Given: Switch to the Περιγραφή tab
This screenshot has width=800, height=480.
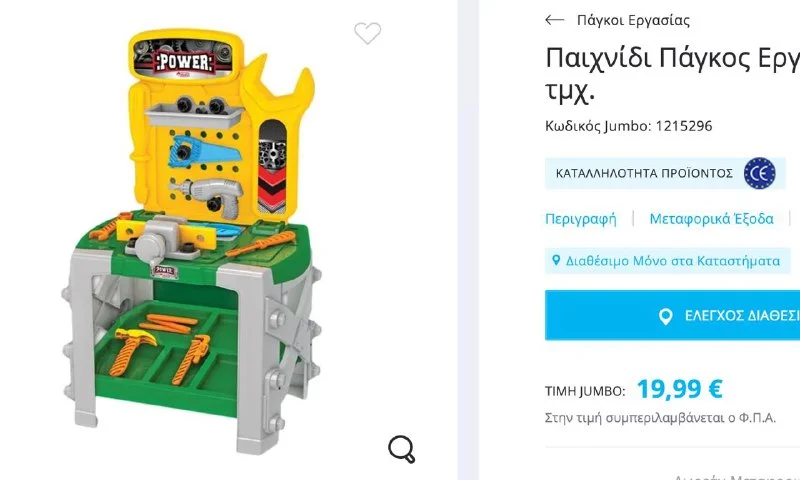Looking at the screenshot, I should pos(581,219).
